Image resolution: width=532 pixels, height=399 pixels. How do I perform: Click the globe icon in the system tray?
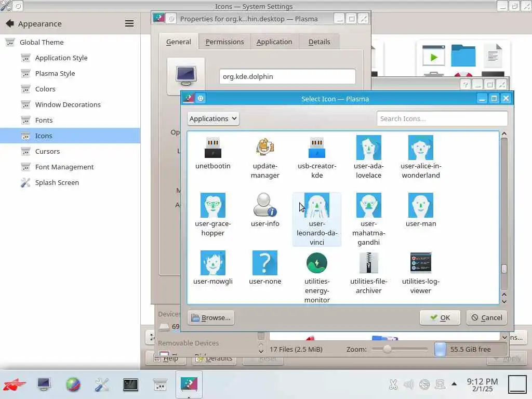coord(424,384)
